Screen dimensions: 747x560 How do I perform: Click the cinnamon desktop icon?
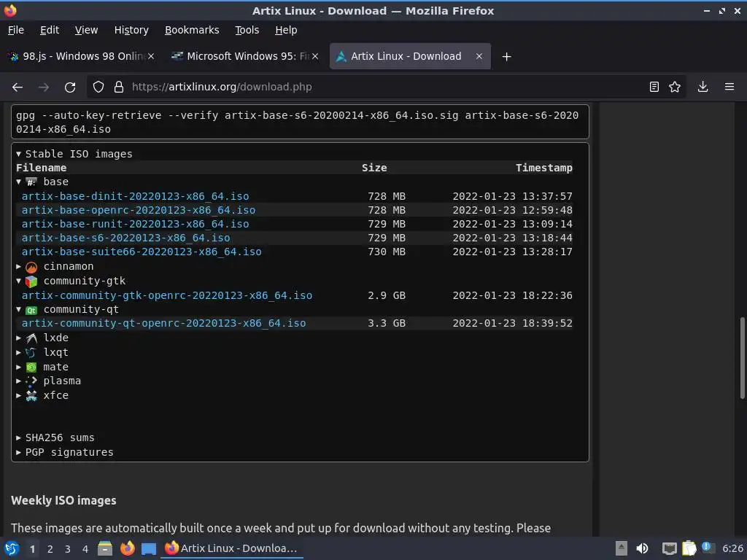(x=31, y=267)
